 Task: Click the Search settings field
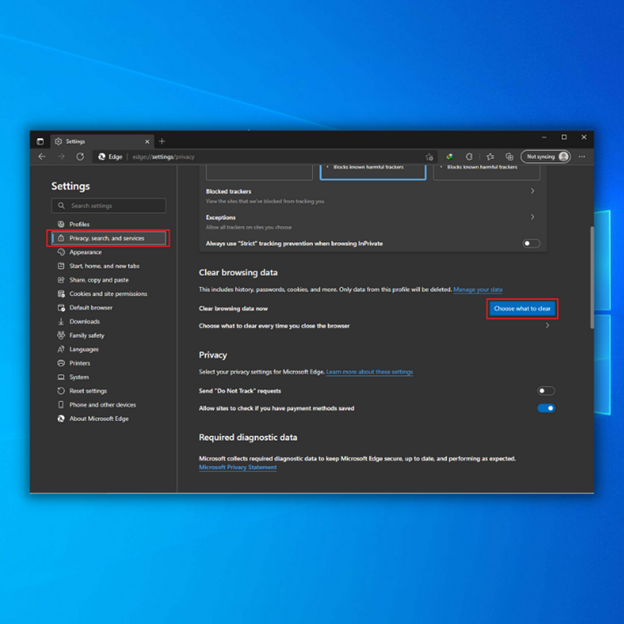pyautogui.click(x=109, y=206)
